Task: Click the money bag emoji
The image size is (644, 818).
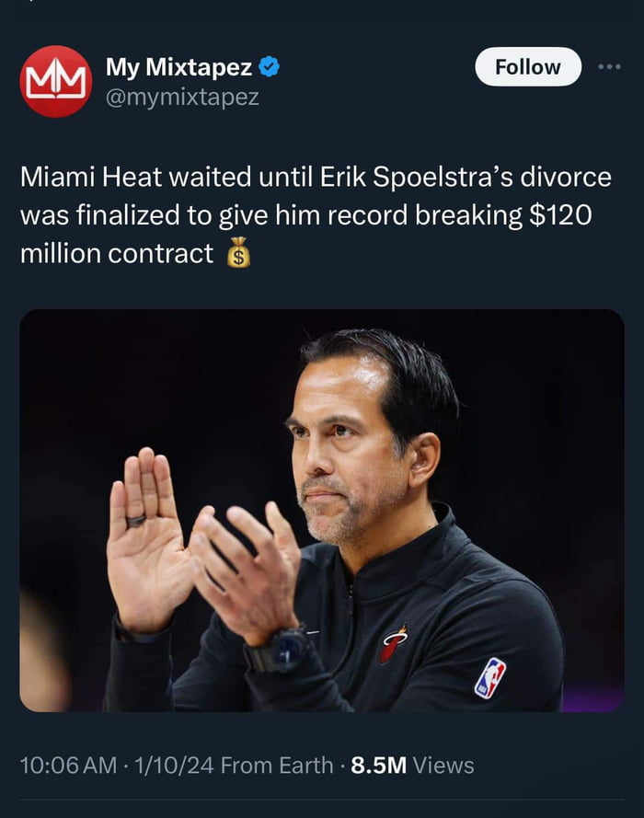Action: pos(238,253)
